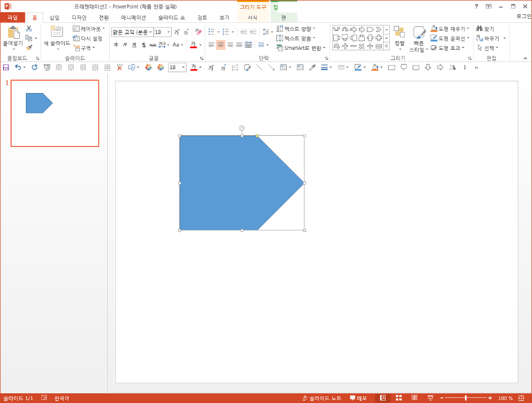Image resolution: width=532 pixels, height=403 pixels.
Task: Fit slide to window icon
Action: [521, 398]
